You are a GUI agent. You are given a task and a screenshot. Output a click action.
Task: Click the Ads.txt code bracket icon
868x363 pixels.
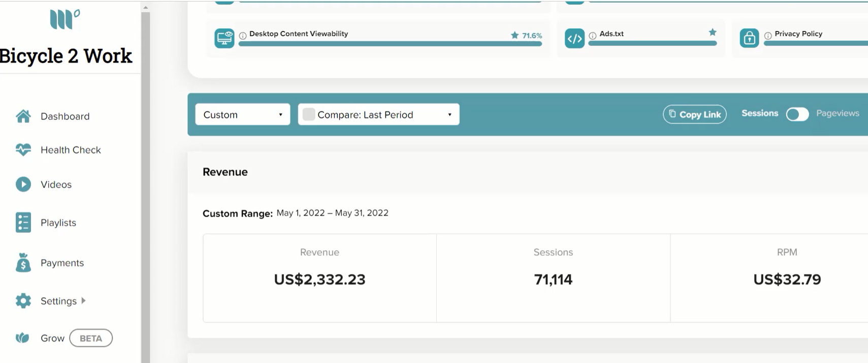pos(575,38)
